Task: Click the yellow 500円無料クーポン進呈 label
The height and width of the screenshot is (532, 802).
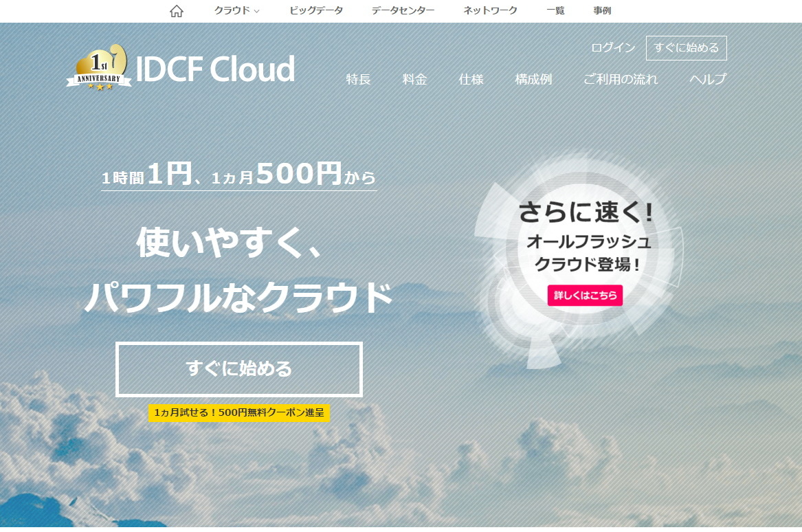Action: click(x=239, y=413)
